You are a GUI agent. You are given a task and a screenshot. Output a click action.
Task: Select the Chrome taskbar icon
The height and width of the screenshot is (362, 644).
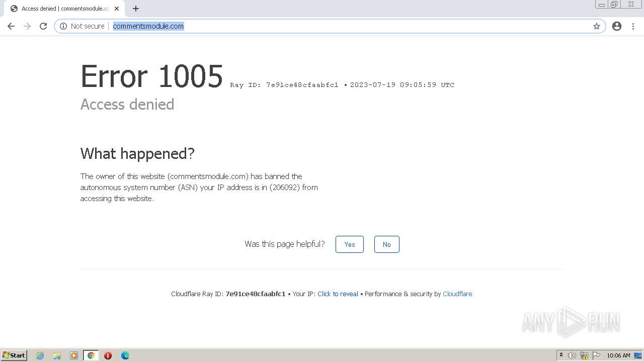91,355
